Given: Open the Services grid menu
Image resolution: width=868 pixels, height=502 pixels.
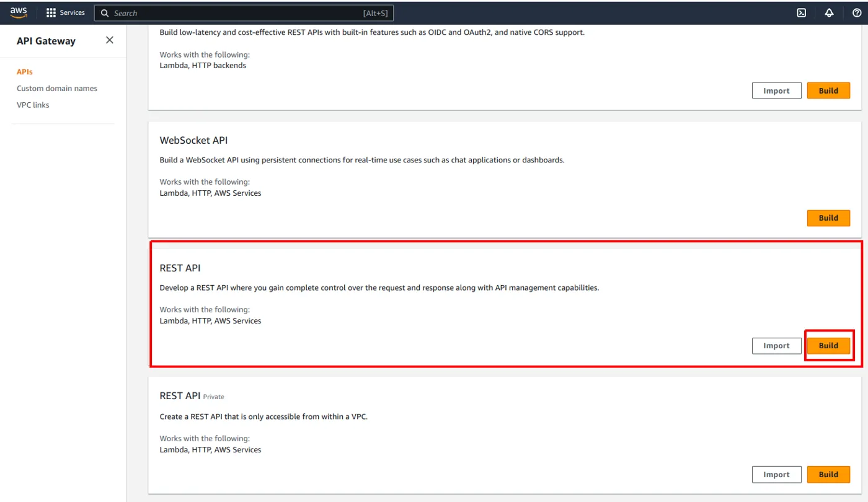Looking at the screenshot, I should [51, 13].
